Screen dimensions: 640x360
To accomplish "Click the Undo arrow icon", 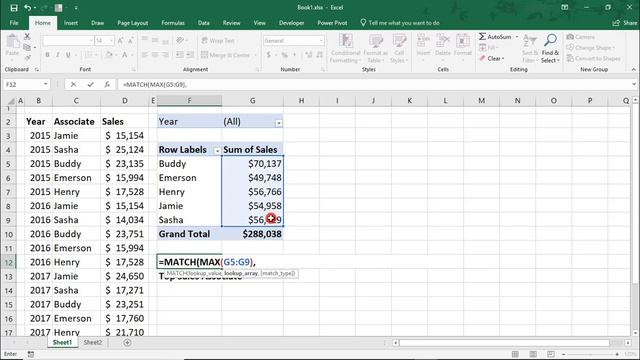I will 27,8.
